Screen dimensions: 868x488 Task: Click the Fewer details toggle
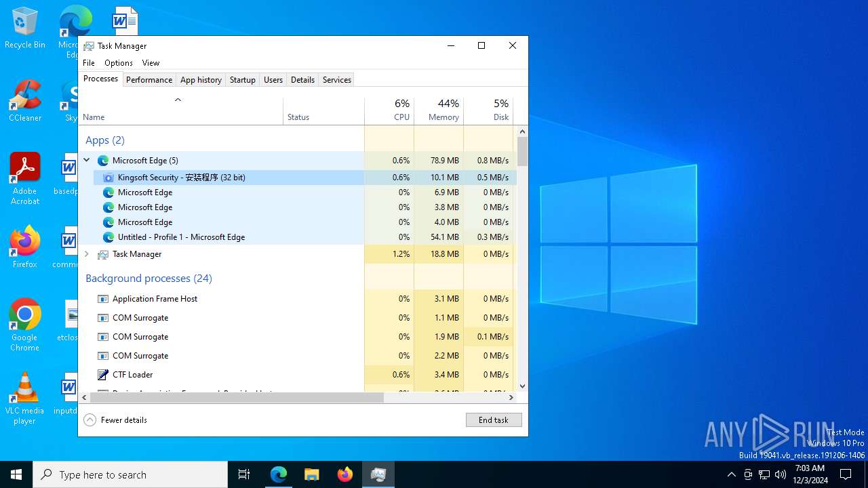[x=115, y=420]
